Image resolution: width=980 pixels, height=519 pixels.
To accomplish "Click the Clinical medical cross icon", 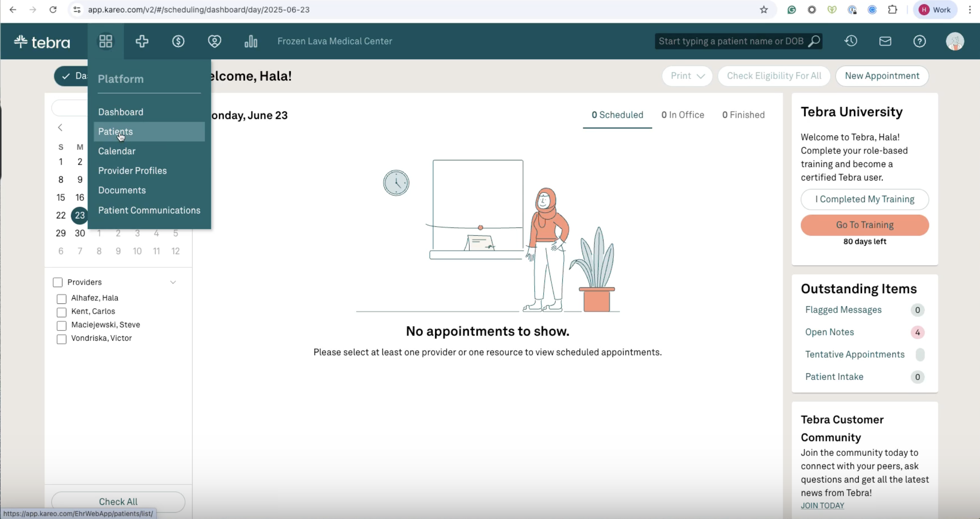I will coord(142,41).
